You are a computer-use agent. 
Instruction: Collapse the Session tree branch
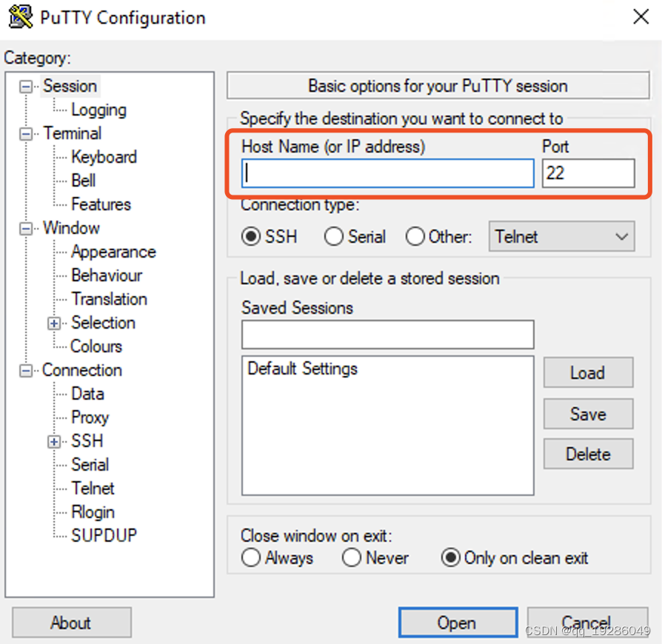(x=24, y=86)
